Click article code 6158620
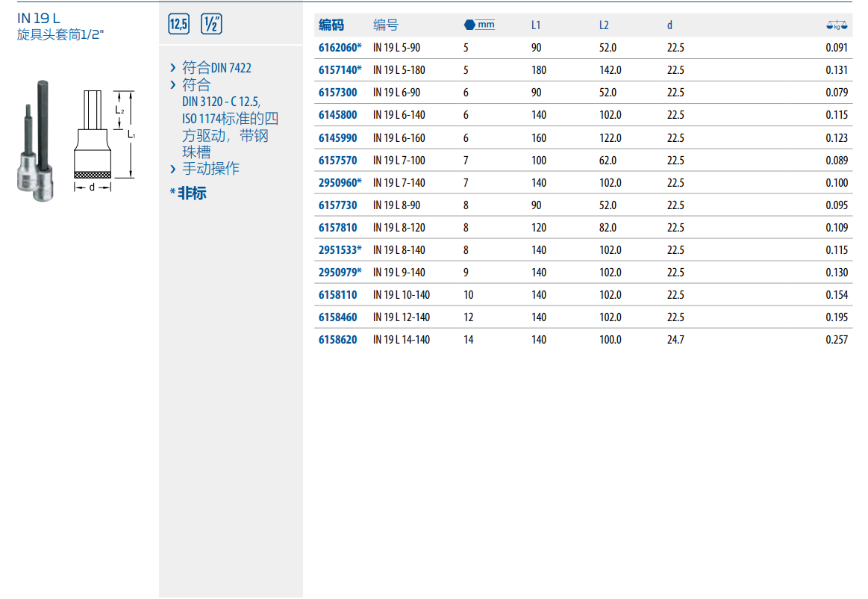Viewport: 868px width, 599px height. (337, 340)
